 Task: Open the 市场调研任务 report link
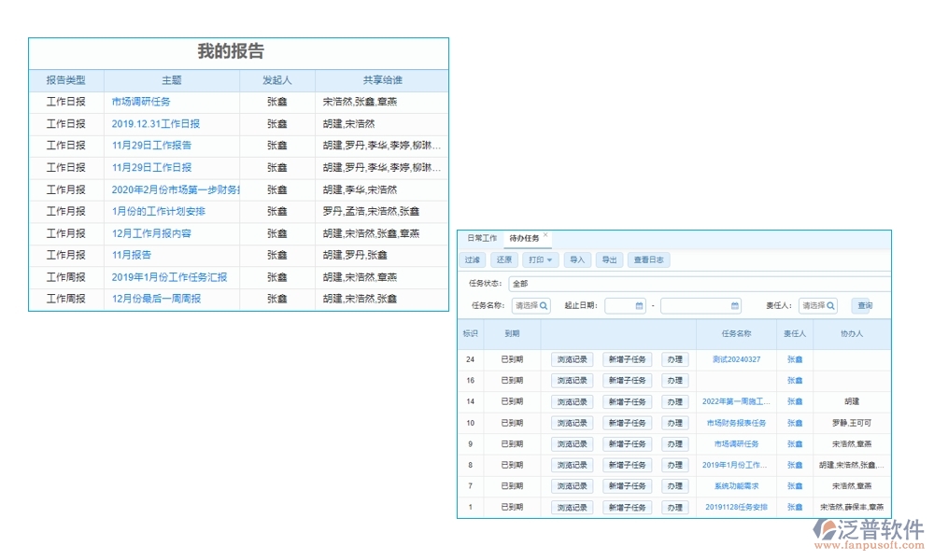tap(142, 102)
